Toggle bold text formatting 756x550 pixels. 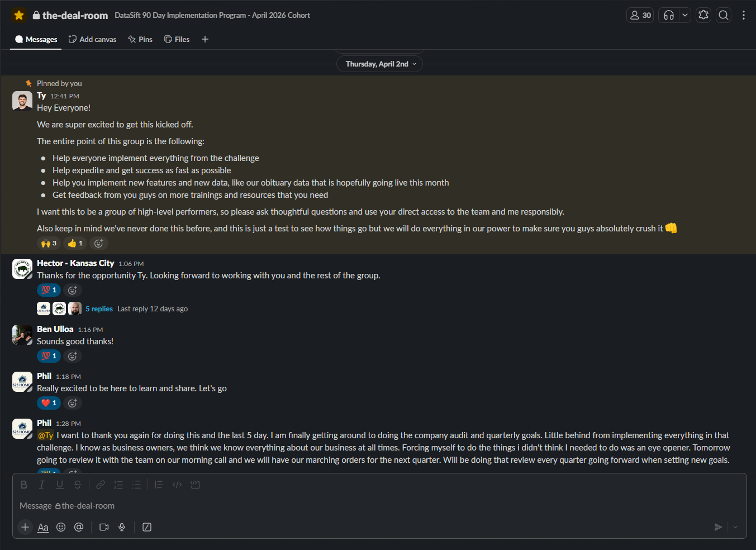click(24, 485)
